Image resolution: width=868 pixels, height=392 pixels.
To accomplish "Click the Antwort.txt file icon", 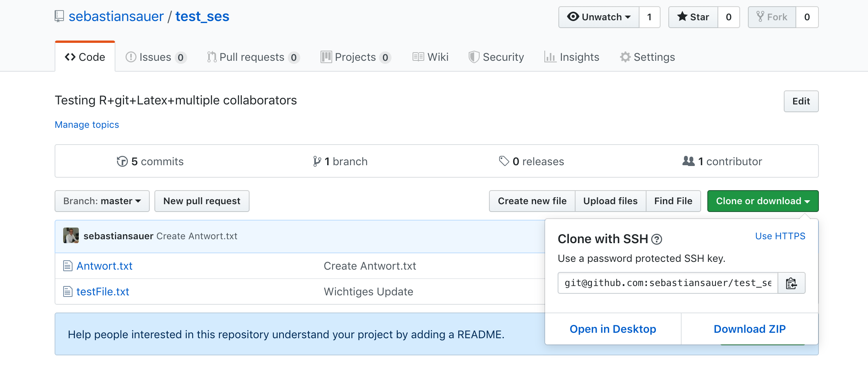I will [68, 266].
